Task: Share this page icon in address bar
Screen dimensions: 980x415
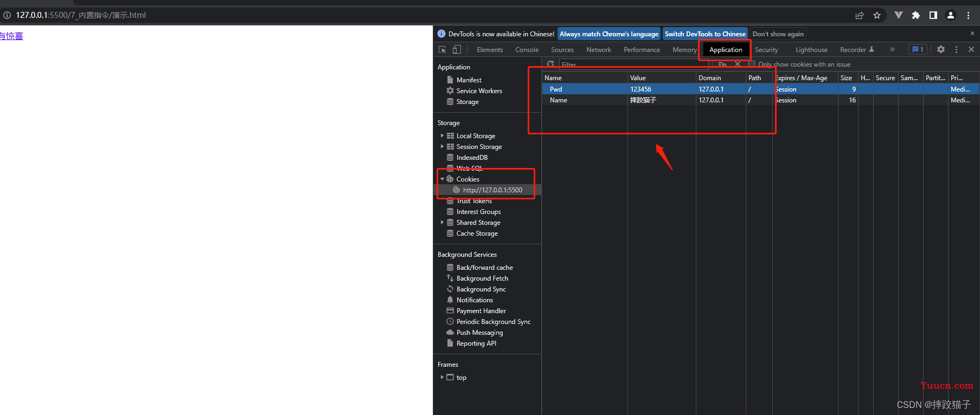Action: [x=860, y=15]
